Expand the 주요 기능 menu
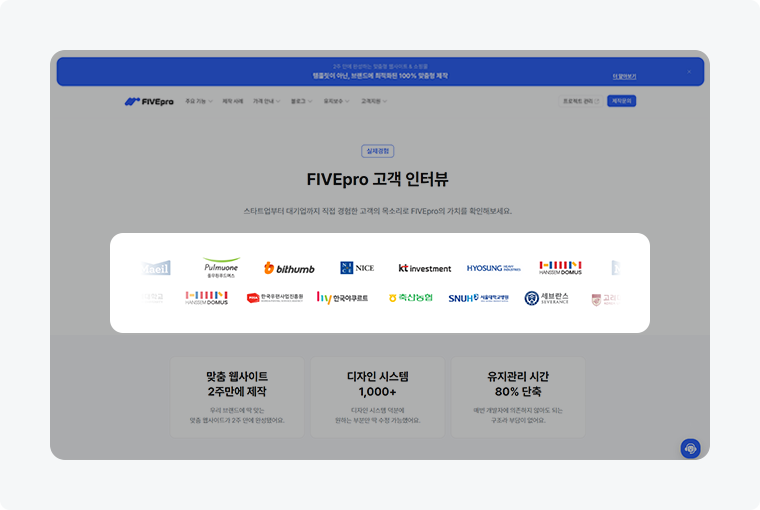The height and width of the screenshot is (510, 760). point(199,101)
